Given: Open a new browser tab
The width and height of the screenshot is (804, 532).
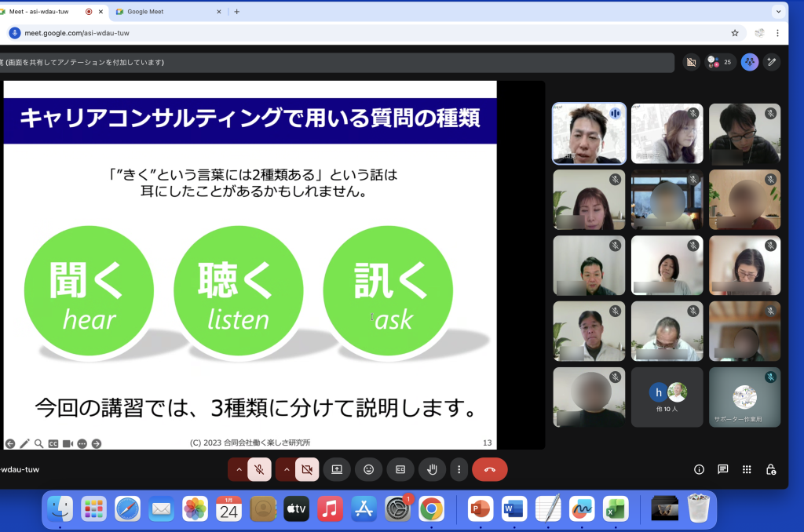Looking at the screenshot, I should (x=236, y=12).
